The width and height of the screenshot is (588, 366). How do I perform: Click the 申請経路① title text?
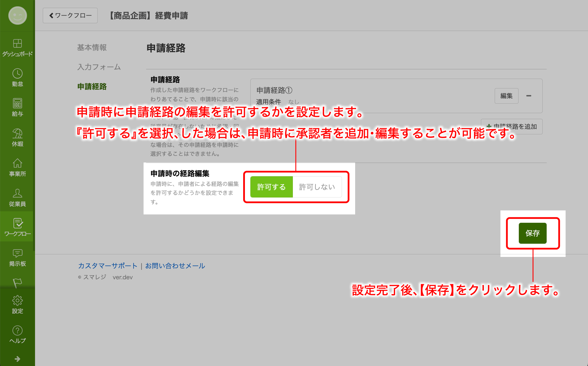coord(274,90)
